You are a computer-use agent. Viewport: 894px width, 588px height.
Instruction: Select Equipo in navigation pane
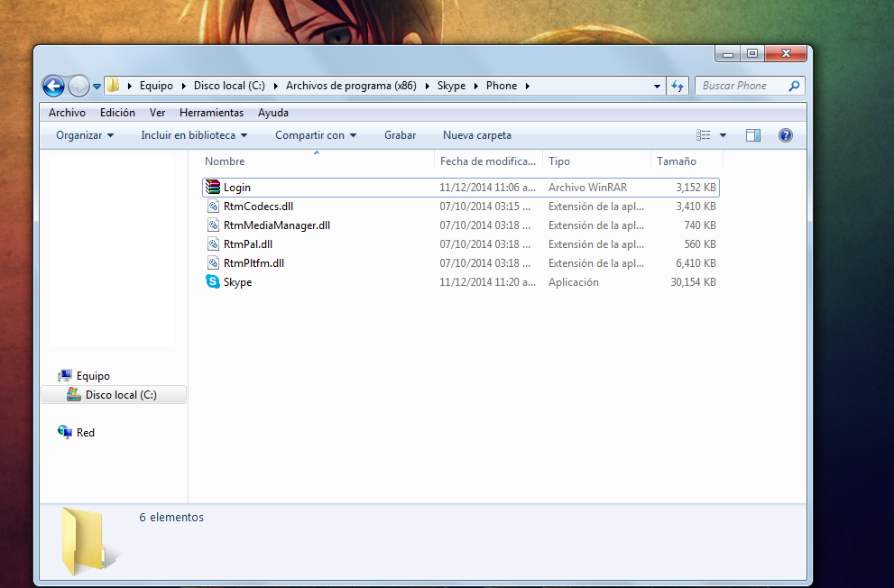(x=93, y=376)
